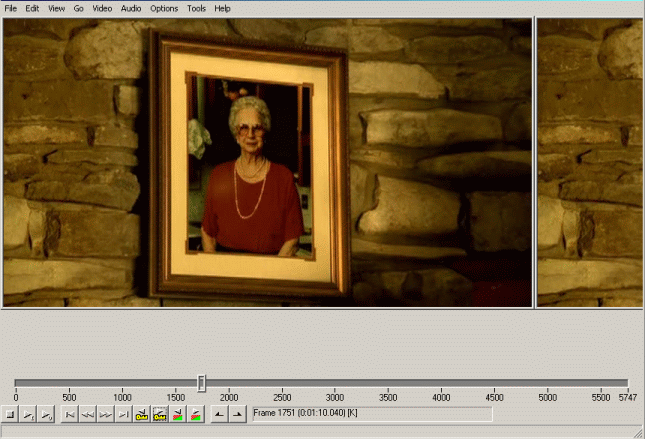Click the Stop playback button
The width and height of the screenshot is (645, 439).
coord(10,414)
